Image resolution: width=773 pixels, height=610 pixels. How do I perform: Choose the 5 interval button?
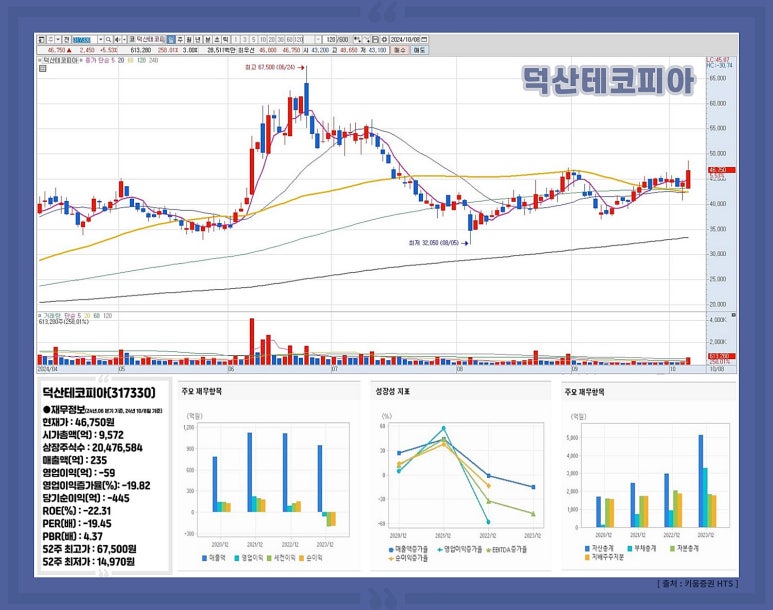253,39
